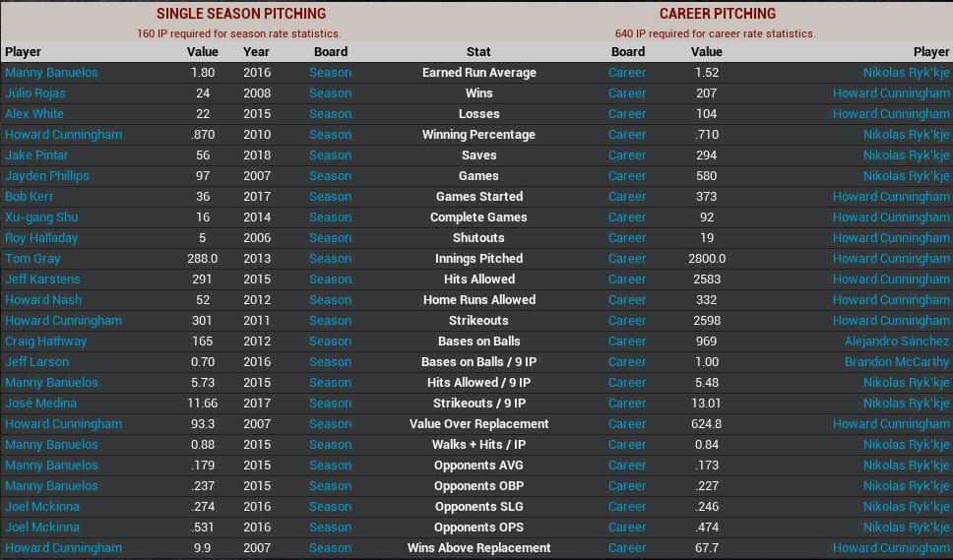The image size is (953, 560).
Task: Open Season board for Shutouts
Action: 330,238
